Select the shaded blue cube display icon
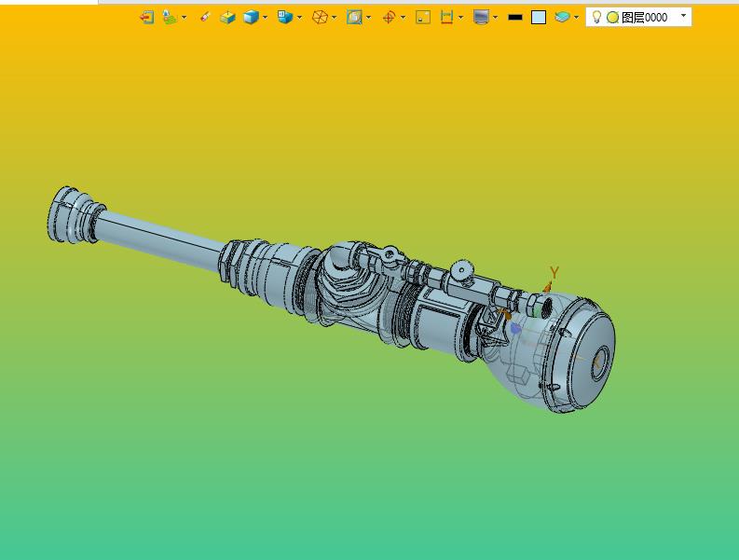 click(251, 18)
